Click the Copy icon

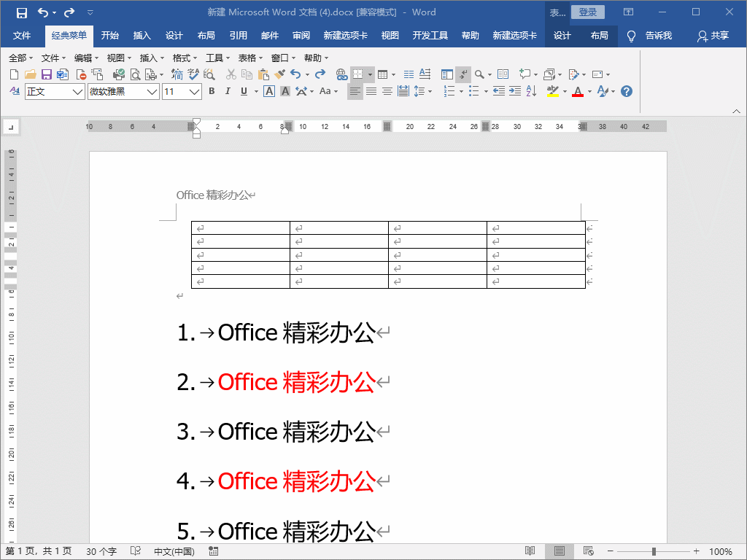click(x=247, y=74)
